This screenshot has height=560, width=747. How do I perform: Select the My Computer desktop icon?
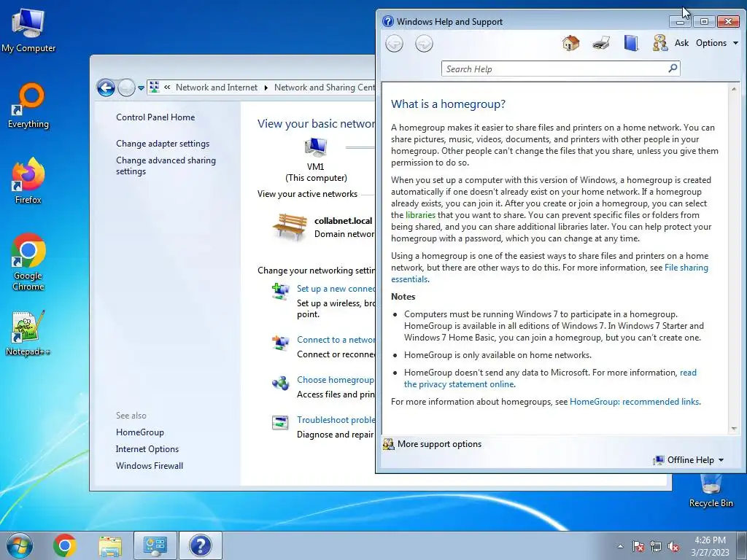[28, 30]
